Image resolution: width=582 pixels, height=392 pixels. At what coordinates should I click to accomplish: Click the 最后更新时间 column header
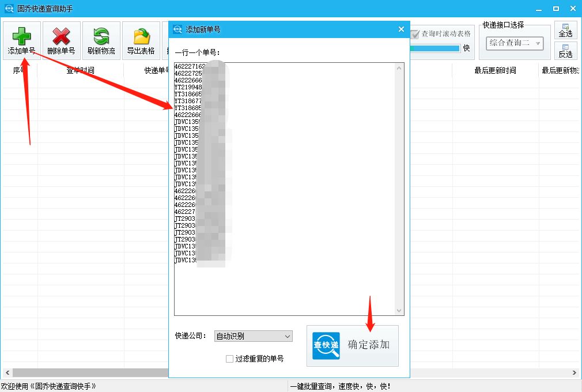pyautogui.click(x=495, y=70)
